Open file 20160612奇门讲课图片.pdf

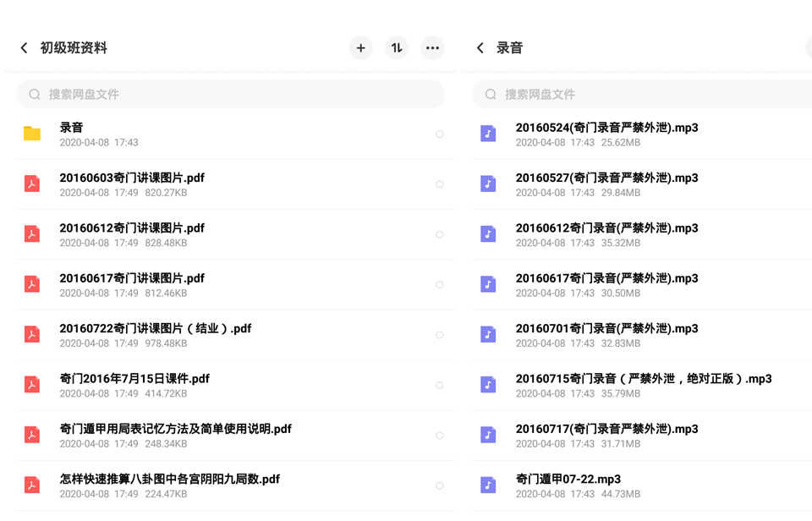[132, 228]
